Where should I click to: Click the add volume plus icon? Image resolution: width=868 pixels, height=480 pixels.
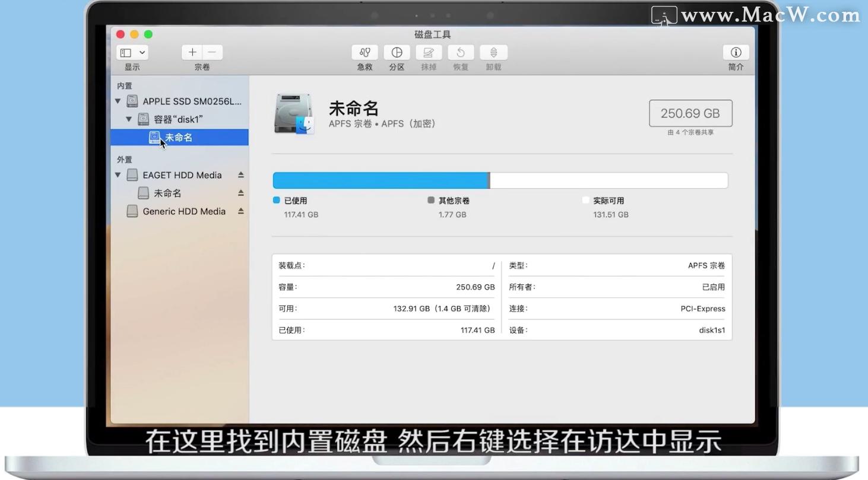(192, 52)
